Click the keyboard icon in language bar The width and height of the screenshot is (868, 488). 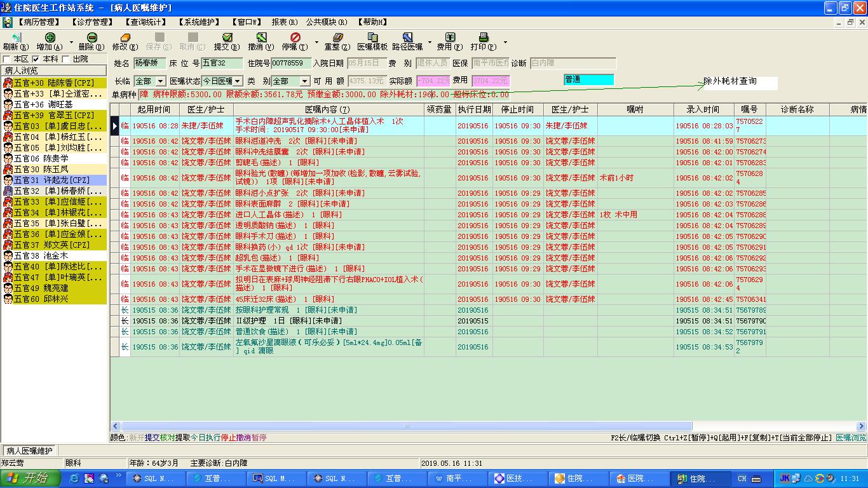pyautogui.click(x=756, y=478)
